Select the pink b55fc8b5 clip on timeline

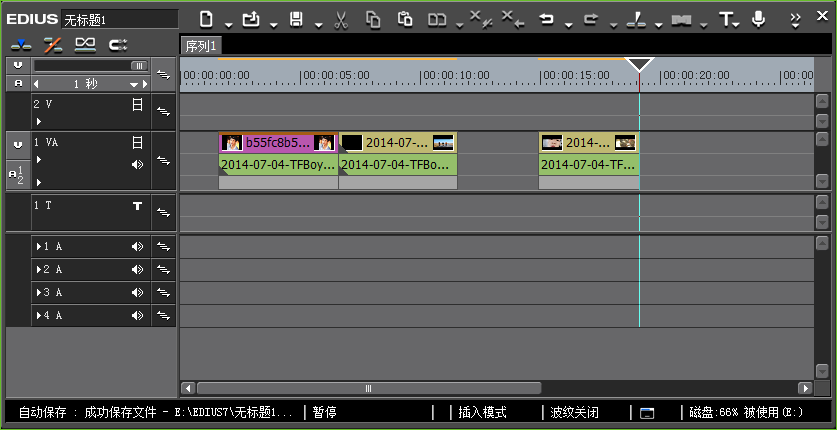[277, 143]
